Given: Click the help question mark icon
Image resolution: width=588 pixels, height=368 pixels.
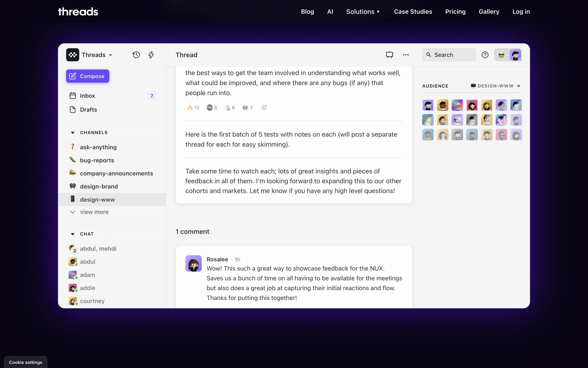Looking at the screenshot, I should pos(485,55).
